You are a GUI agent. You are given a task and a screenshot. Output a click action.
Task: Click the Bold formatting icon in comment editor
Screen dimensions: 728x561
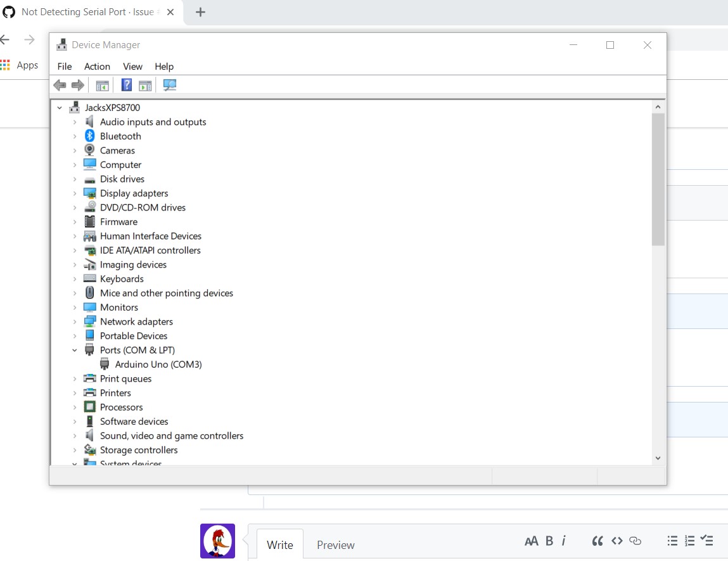tap(549, 541)
